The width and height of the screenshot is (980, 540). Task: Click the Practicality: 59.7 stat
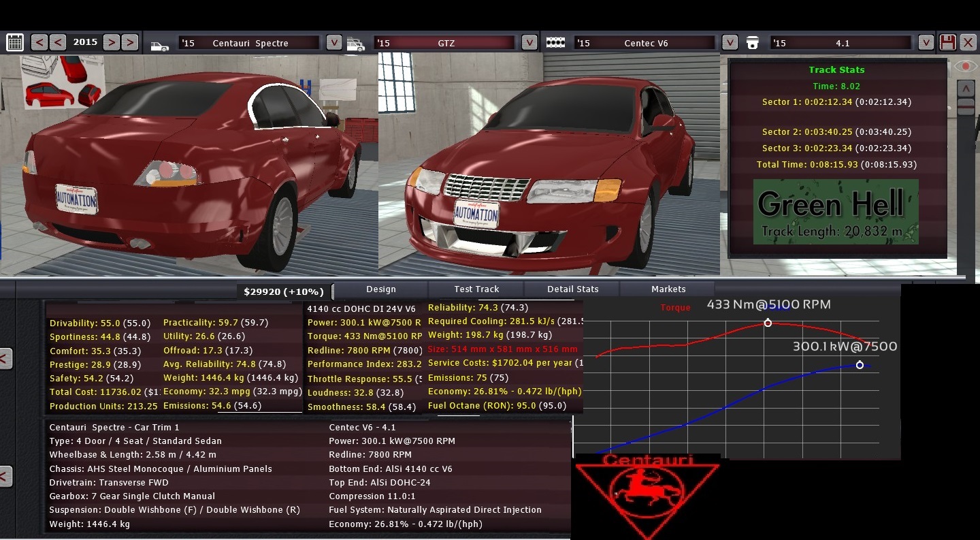pos(216,323)
